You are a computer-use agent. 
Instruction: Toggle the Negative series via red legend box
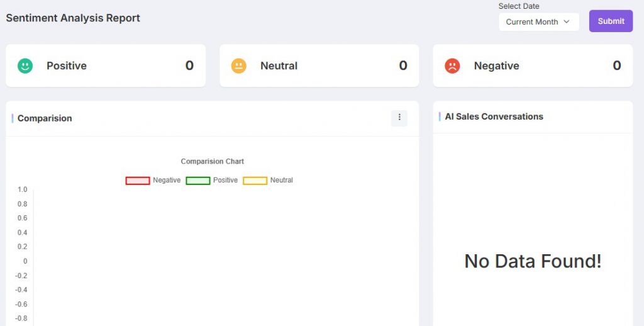(x=137, y=181)
